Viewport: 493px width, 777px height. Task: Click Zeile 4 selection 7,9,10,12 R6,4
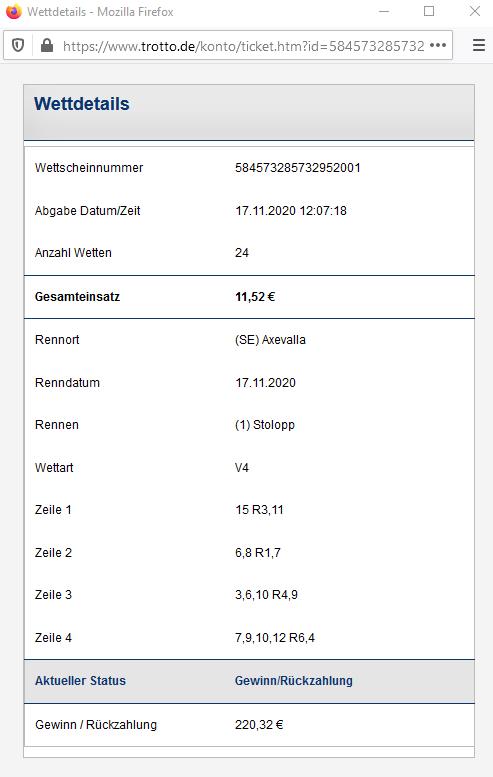[274, 638]
